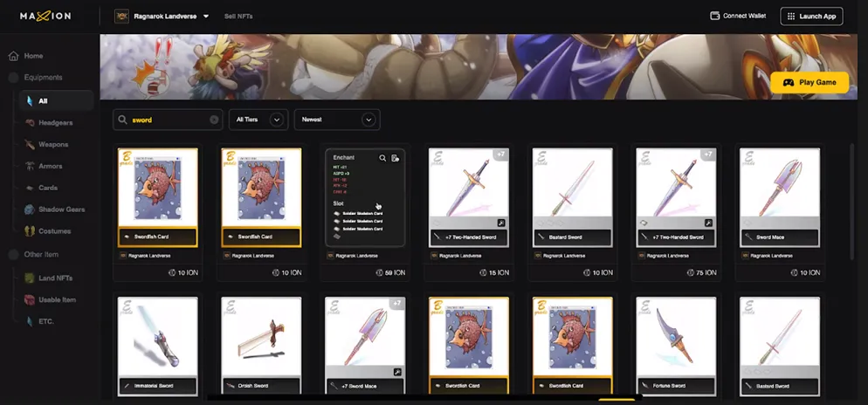Clear the sword search with the X icon
The width and height of the screenshot is (868, 405).
click(x=214, y=120)
